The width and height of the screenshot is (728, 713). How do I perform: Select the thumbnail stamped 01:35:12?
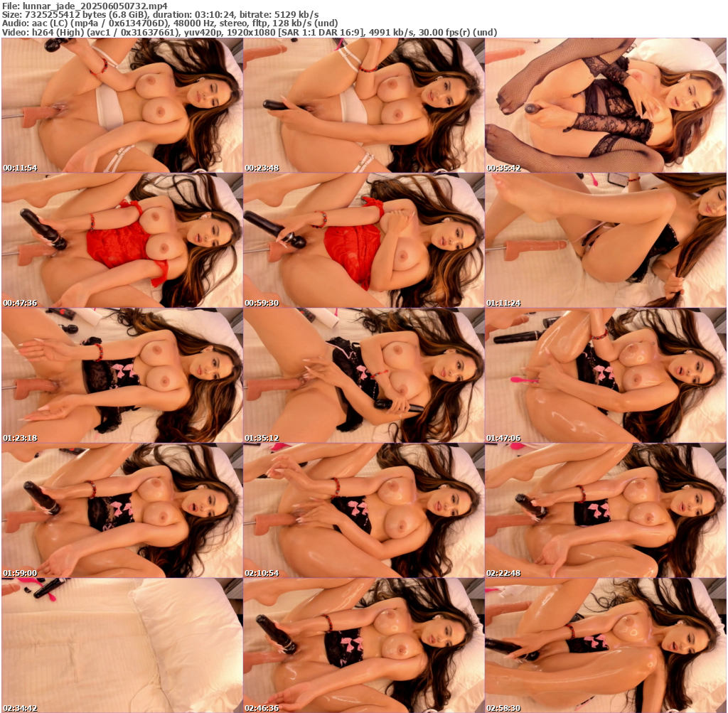coord(364,375)
